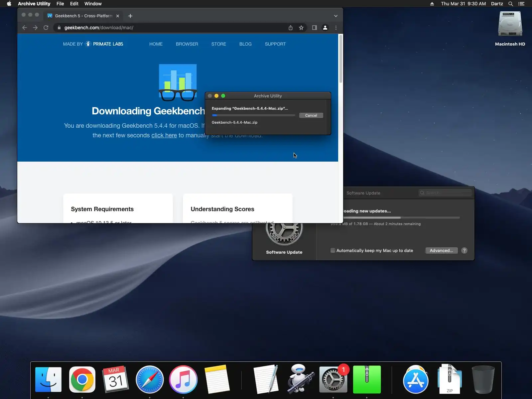The width and height of the screenshot is (532, 399).
Task: Open the SUPPORT nav link
Action: [x=275, y=44]
